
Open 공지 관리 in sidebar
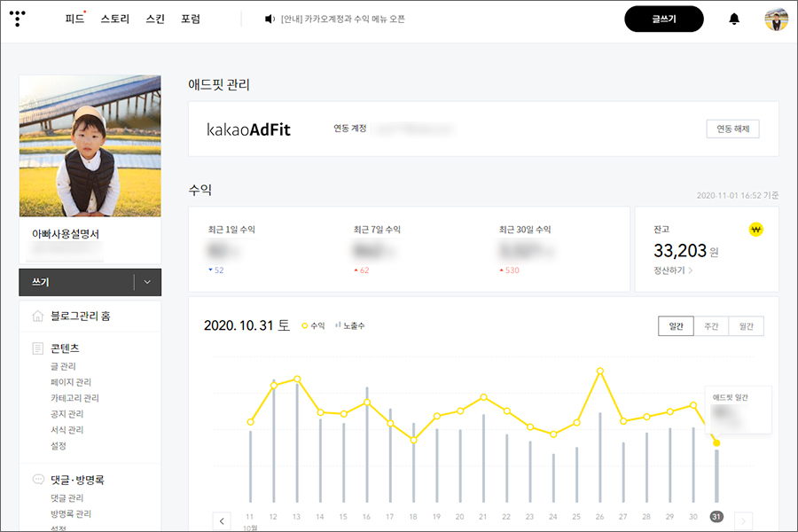pos(66,414)
